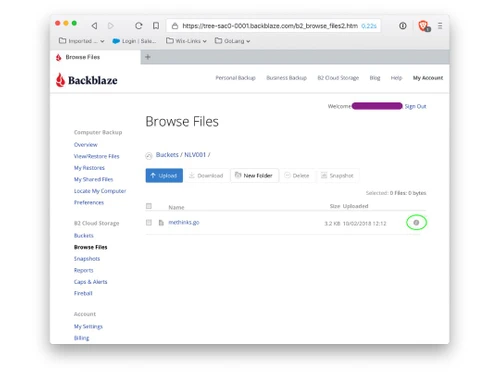Viewport: 500px width, 375px height.
Task: Click the up-level icon before Buckets breadcrumb
Action: coord(149,155)
